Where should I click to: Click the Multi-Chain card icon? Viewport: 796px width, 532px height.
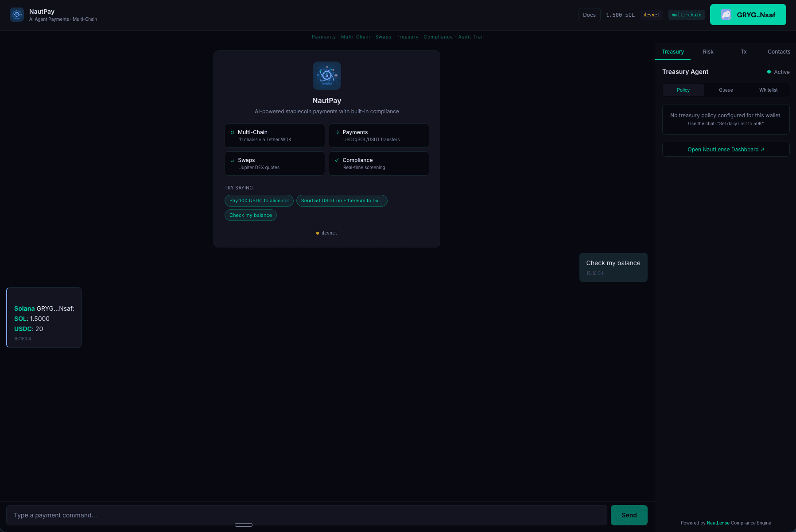[232, 132]
